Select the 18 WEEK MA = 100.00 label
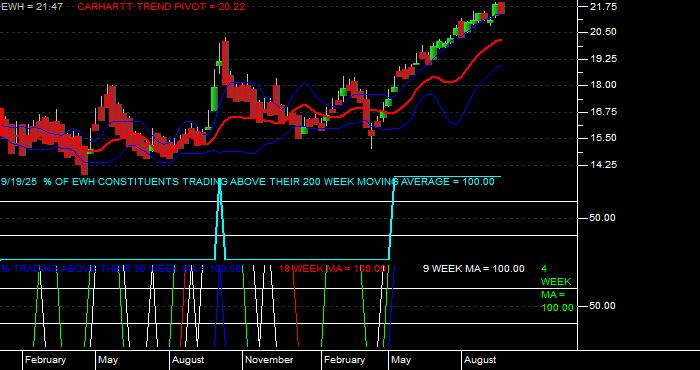Viewport: 700px width, 370px height. 332,269
